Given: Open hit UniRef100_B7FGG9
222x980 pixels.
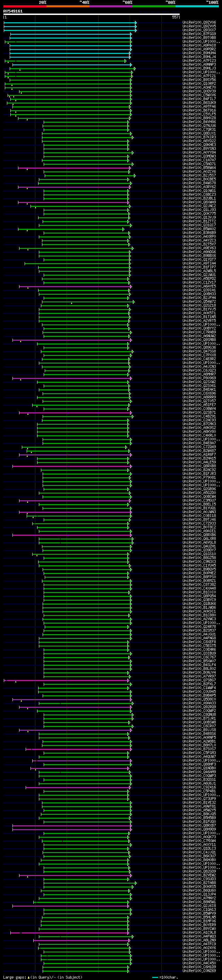Looking at the screenshot, I should tap(199, 34).
